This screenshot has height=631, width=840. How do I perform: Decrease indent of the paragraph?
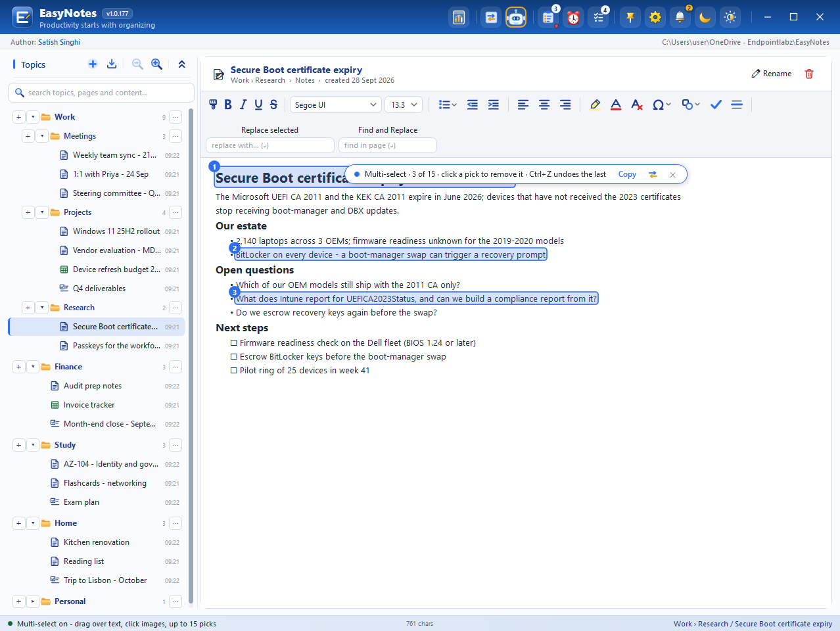tap(473, 105)
